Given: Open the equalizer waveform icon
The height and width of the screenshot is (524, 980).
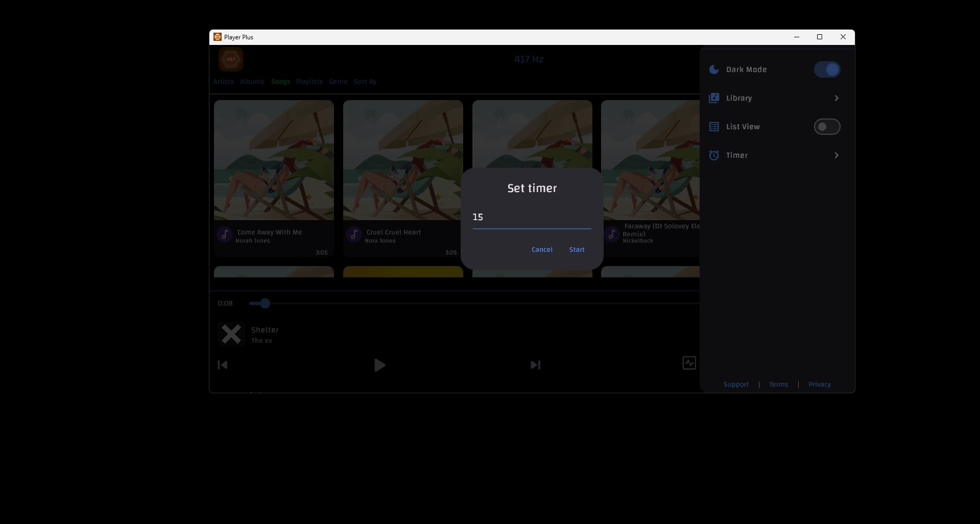Looking at the screenshot, I should tap(689, 363).
